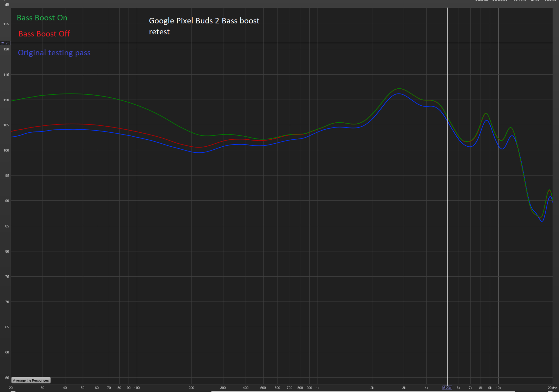The width and height of the screenshot is (559, 392).
Task: Click the 5.23k frequency cursor readout
Action: tap(447, 388)
